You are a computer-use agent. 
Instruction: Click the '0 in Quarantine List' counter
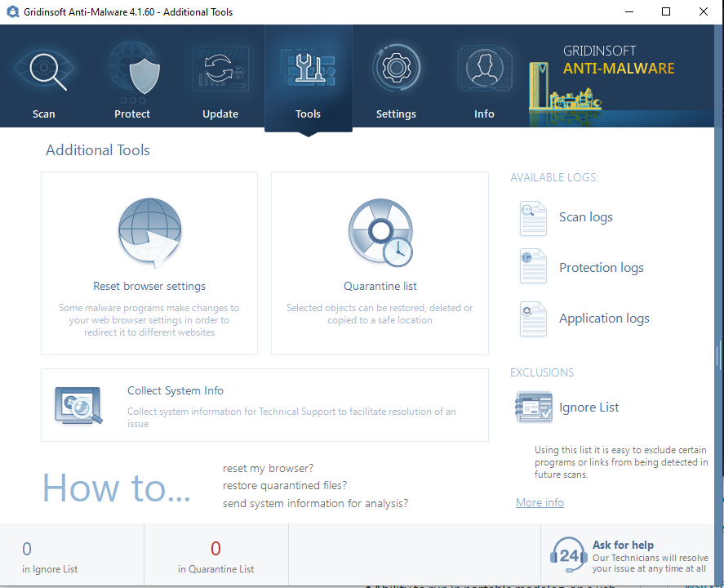click(215, 557)
